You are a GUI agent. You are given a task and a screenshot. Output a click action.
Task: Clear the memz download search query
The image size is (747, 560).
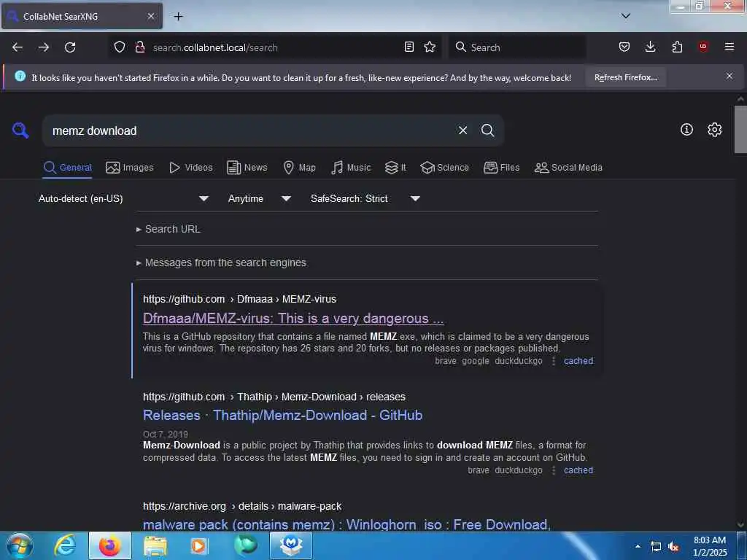point(462,131)
